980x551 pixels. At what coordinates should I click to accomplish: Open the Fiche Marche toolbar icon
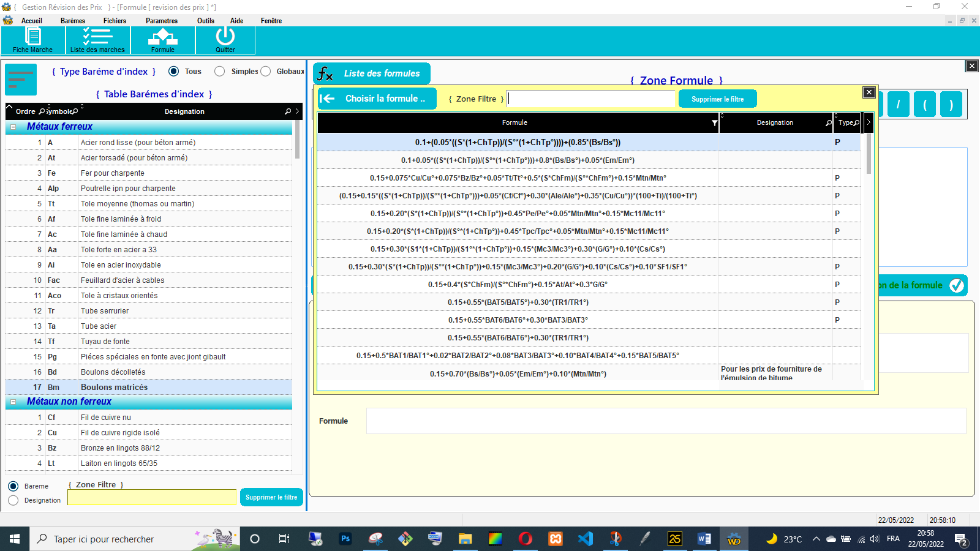tap(33, 37)
